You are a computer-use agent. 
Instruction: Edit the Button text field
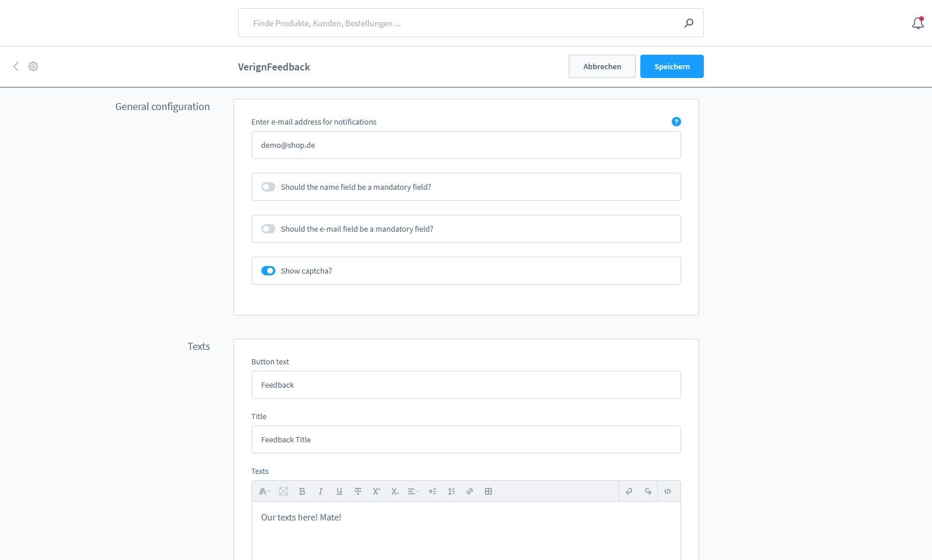click(466, 385)
